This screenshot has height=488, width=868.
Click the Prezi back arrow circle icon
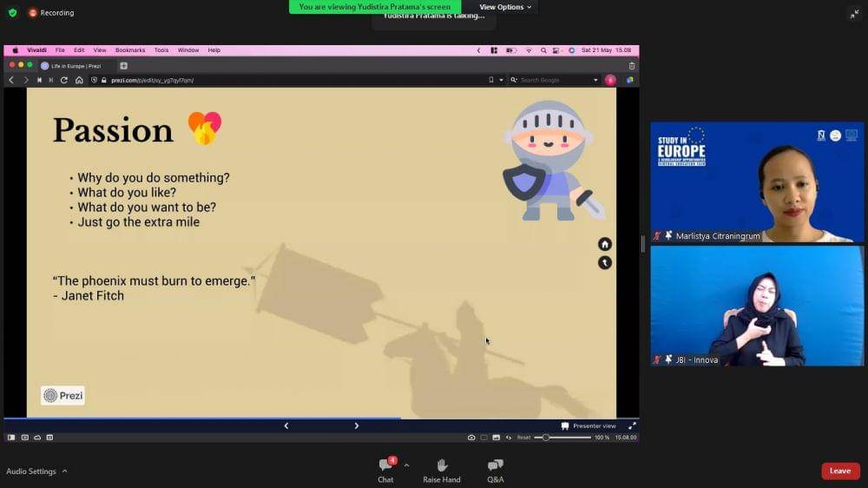(x=605, y=262)
